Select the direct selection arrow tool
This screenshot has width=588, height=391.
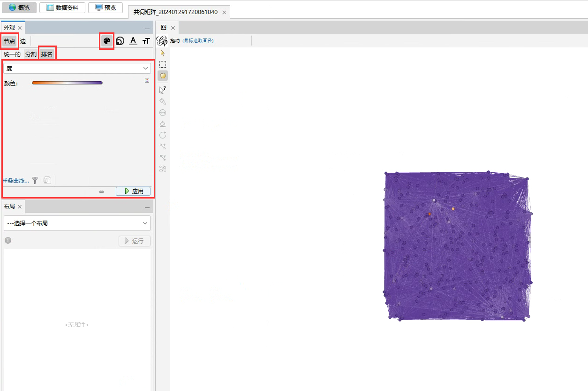click(x=163, y=53)
